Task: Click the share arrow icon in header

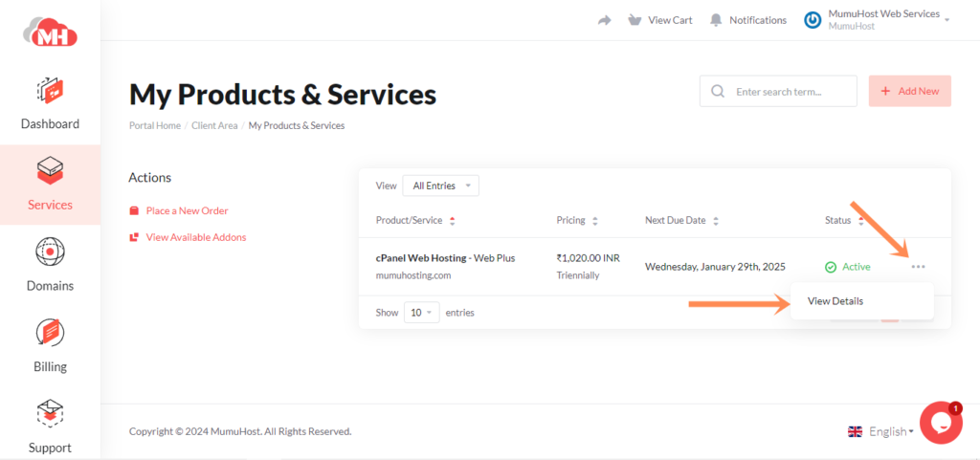Action: [x=604, y=20]
